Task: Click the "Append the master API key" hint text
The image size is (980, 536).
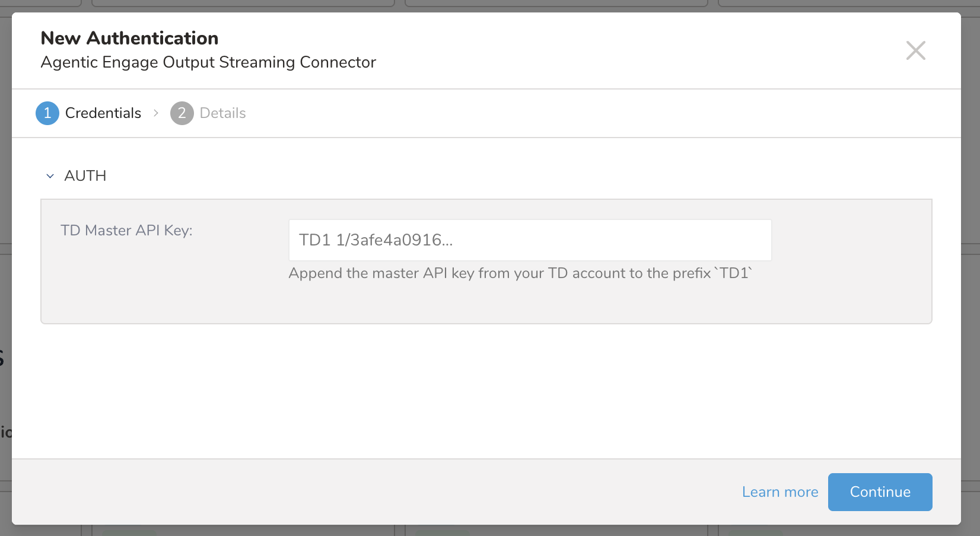Action: click(x=520, y=273)
